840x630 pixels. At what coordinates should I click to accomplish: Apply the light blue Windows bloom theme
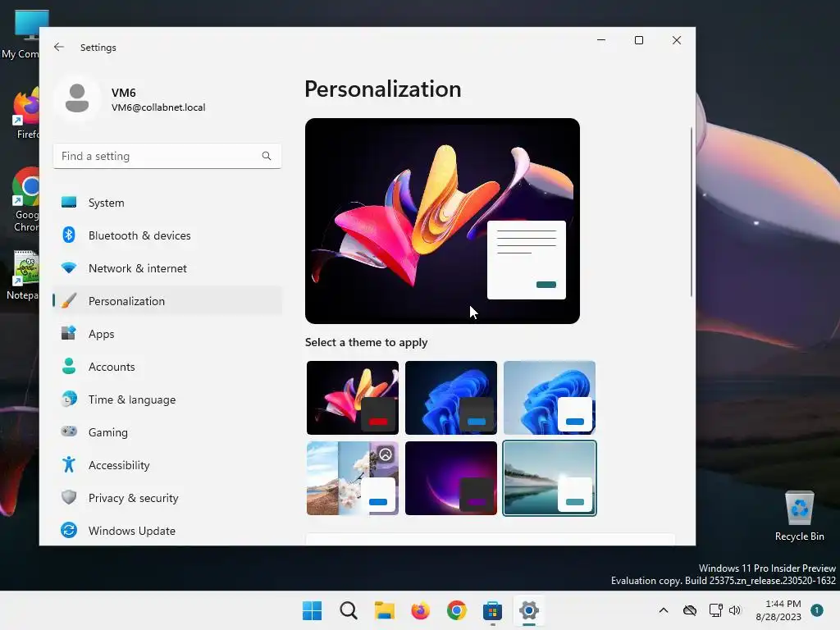550,398
